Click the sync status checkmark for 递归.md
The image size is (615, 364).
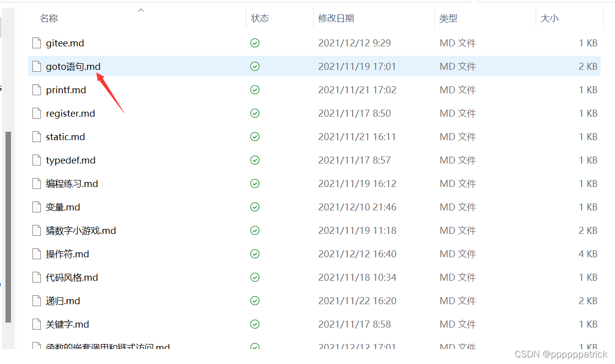coord(255,301)
